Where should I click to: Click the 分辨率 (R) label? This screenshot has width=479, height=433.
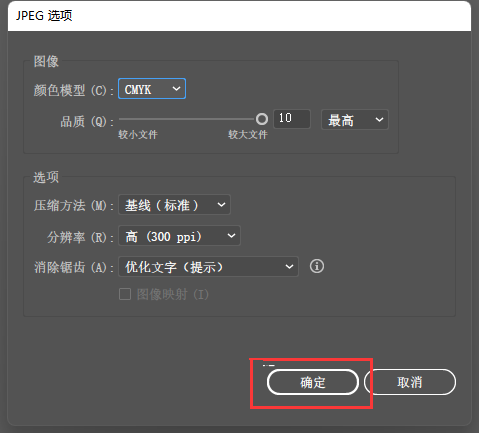click(80, 237)
